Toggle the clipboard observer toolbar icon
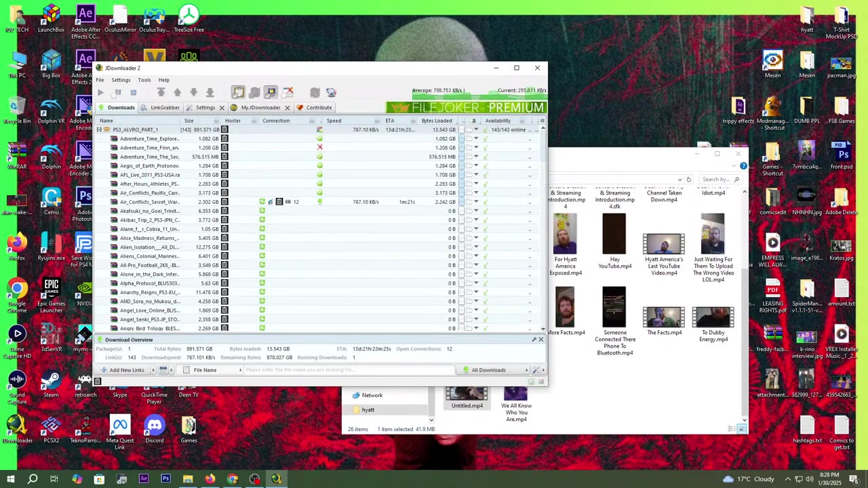Viewport: 868px width, 488px height. coord(238,92)
